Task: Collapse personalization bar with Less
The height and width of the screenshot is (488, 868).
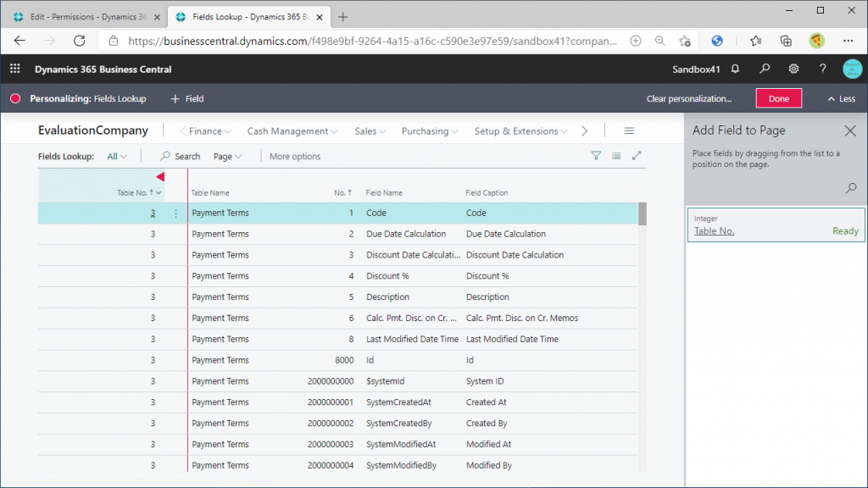Action: coord(842,98)
